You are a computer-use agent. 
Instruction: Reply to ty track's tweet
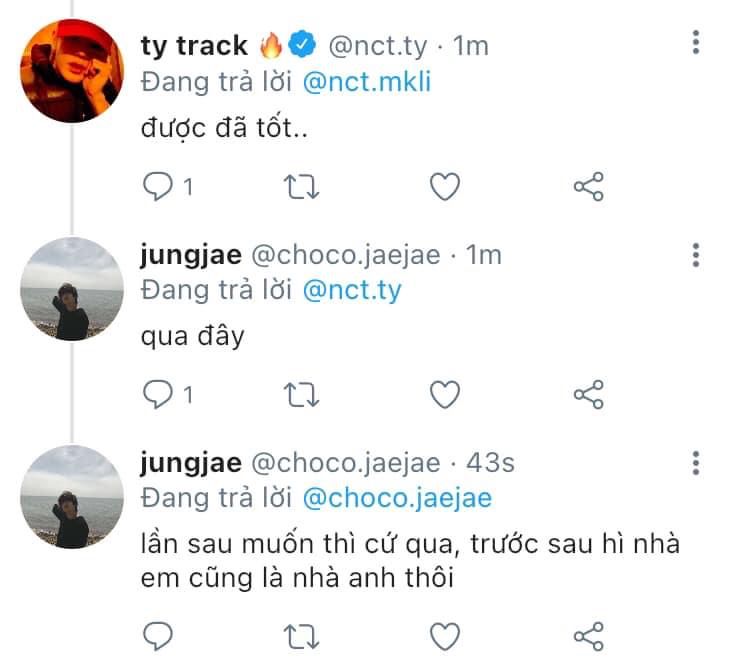point(160,186)
